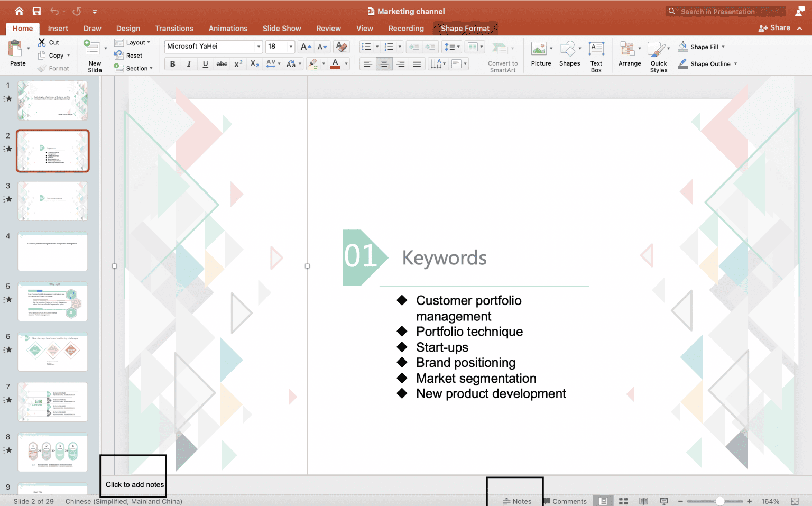Toggle underline formatting

205,63
